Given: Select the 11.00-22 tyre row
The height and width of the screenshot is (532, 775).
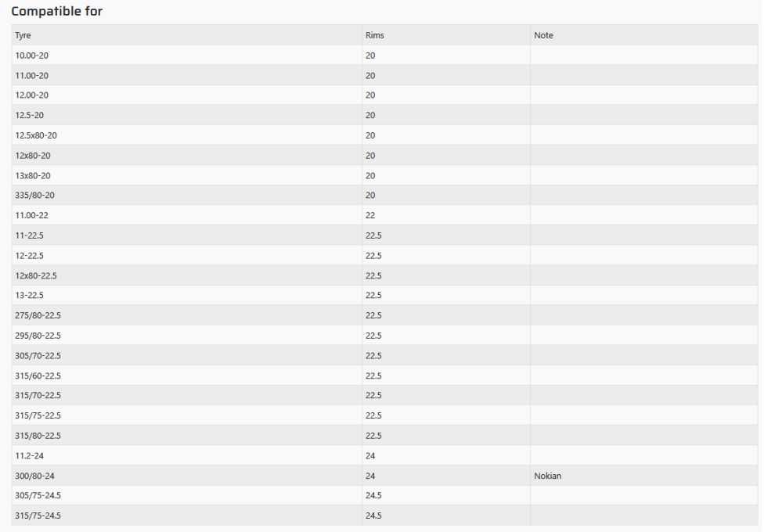Looking at the screenshot, I should click(x=31, y=215).
